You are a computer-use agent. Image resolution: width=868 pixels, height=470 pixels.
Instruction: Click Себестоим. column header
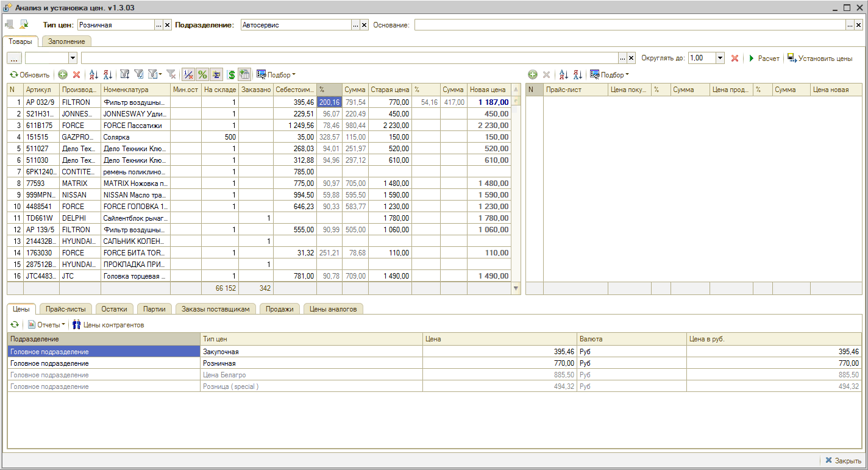click(x=295, y=90)
